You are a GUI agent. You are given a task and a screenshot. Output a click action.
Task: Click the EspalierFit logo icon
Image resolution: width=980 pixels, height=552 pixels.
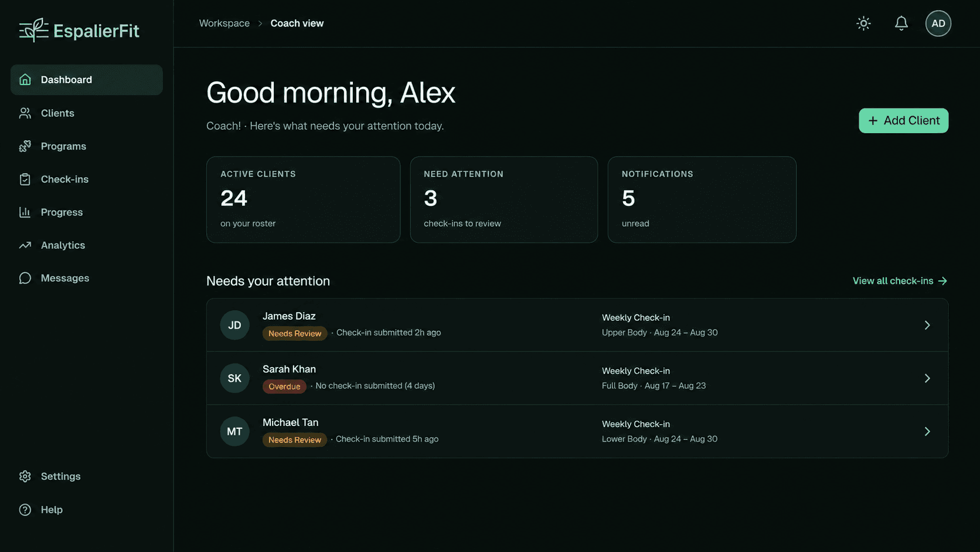point(33,30)
